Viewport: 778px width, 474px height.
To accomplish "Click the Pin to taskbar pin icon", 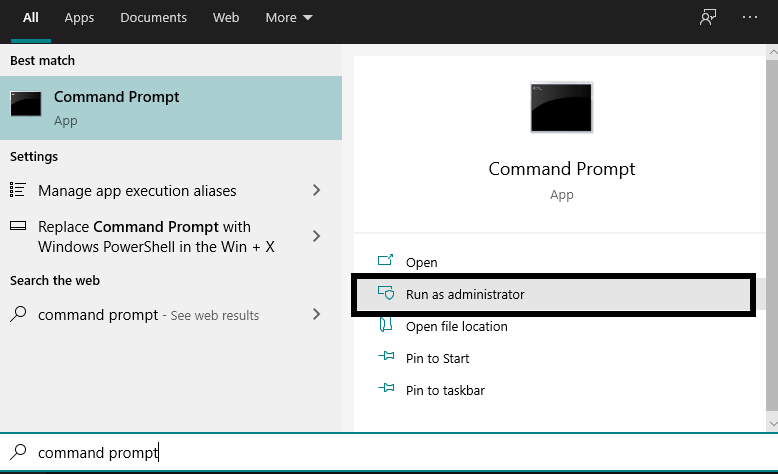I will point(386,390).
